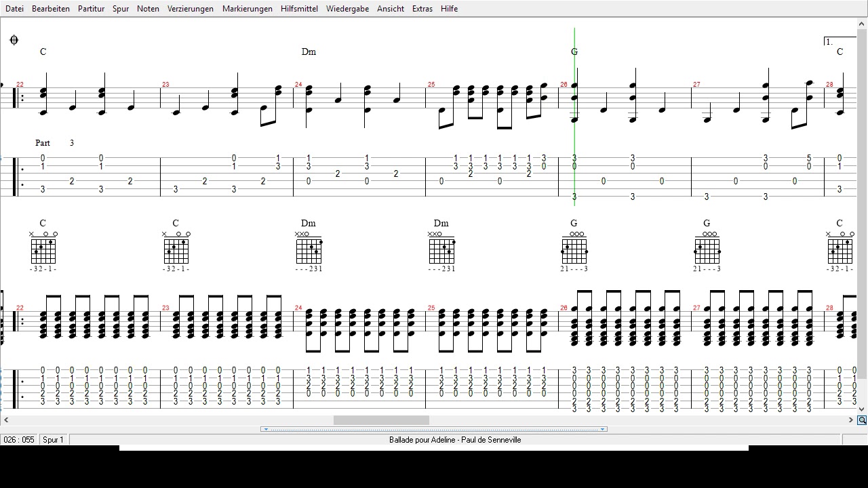The width and height of the screenshot is (868, 488).
Task: Open the Verzierungen menu
Action: coord(191,9)
